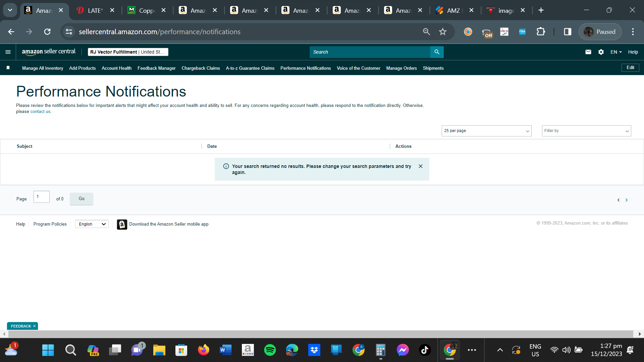644x362 pixels.
Task: Expand the Filter by dropdown
Action: pos(587,131)
